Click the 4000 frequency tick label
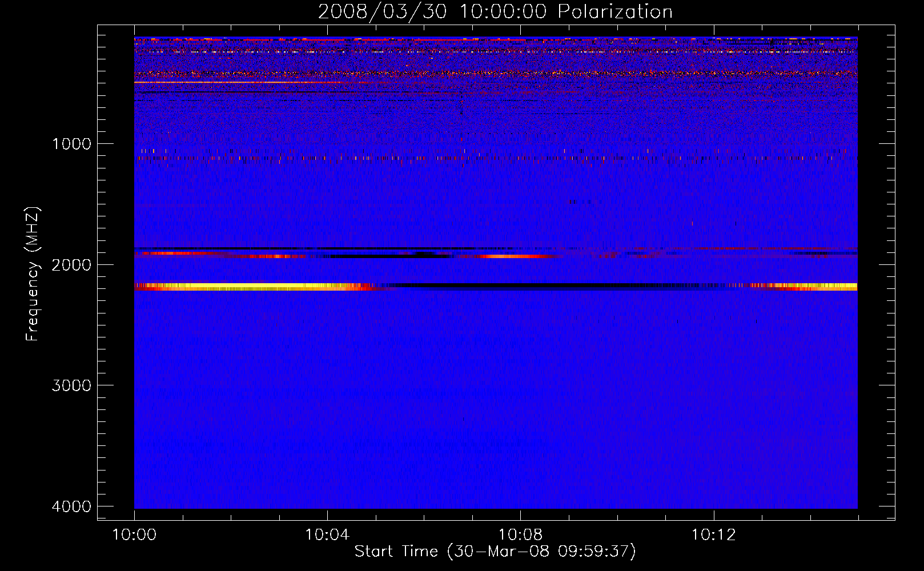Viewport: 924px width, 571px height. click(71, 506)
